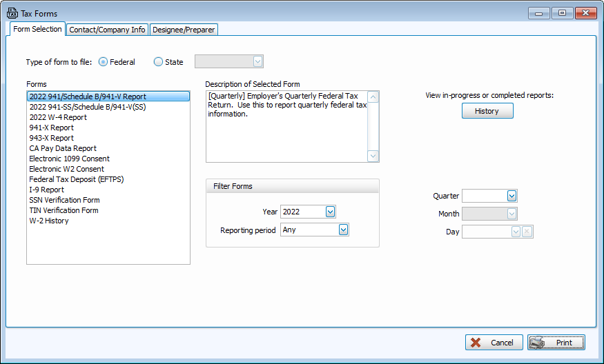Choose W-2 History from the list

(x=48, y=221)
